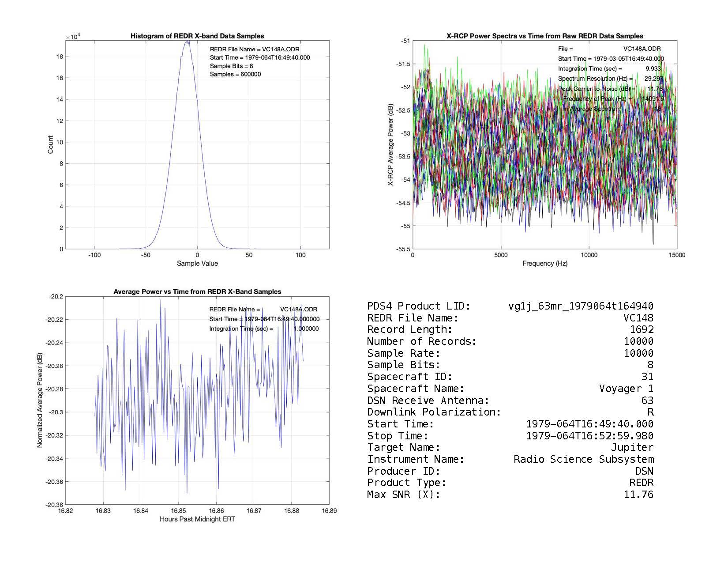Image resolution: width=728 pixels, height=563 pixels.
Task: Select the Stop Time value in the table
Action: pos(589,436)
